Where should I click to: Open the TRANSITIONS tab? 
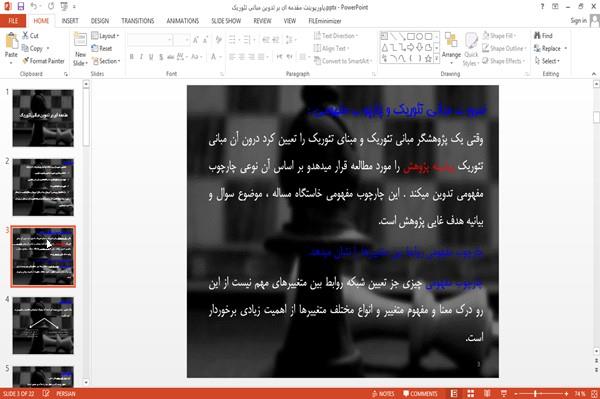coord(138,21)
